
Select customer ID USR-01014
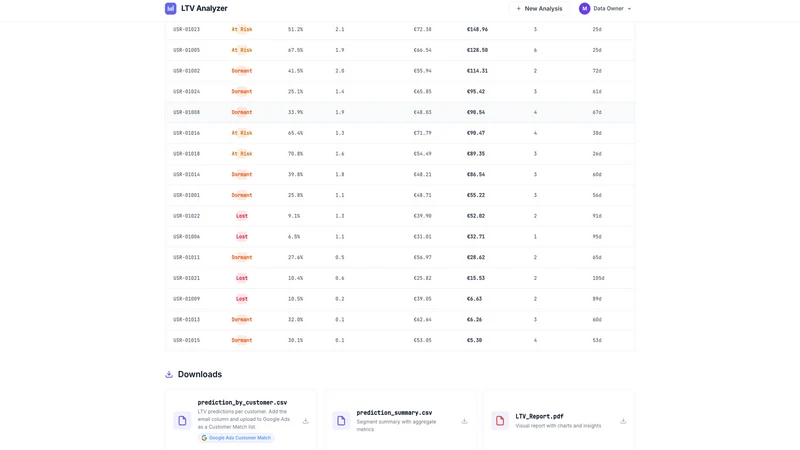(x=186, y=174)
